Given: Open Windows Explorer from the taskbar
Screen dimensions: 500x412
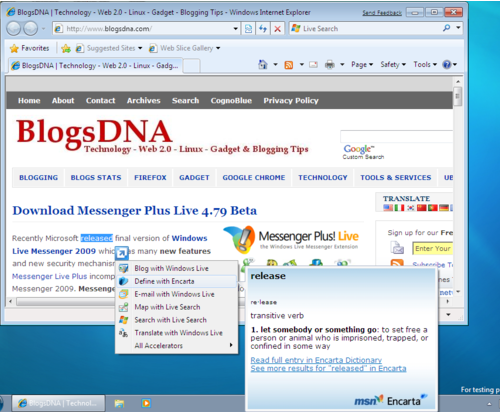Looking at the screenshot, I should click(119, 403).
